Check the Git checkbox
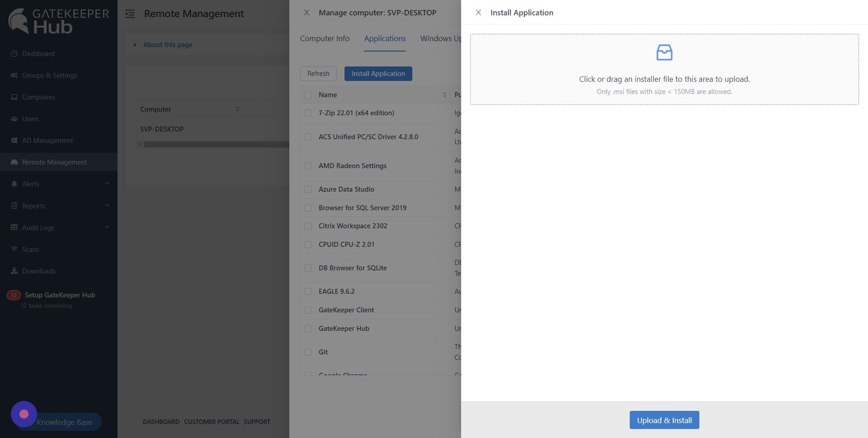Viewport: 868px width, 438px height. (308, 352)
